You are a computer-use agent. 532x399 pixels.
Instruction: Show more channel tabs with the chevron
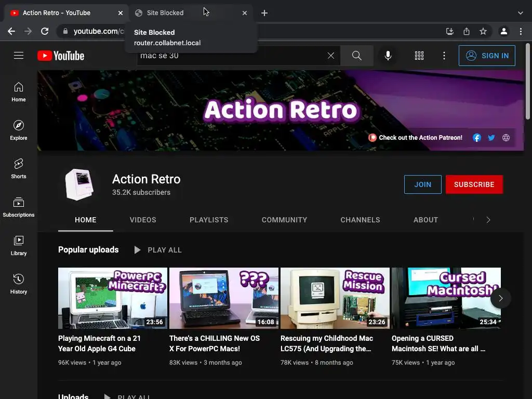click(488, 220)
